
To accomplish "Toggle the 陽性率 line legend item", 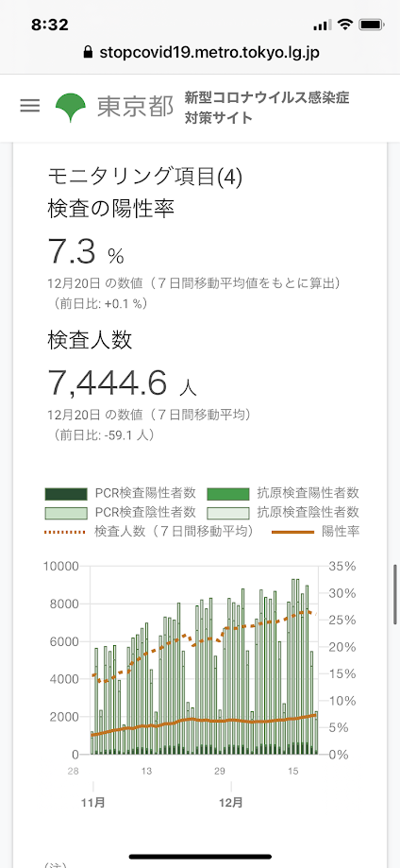I will point(316,532).
